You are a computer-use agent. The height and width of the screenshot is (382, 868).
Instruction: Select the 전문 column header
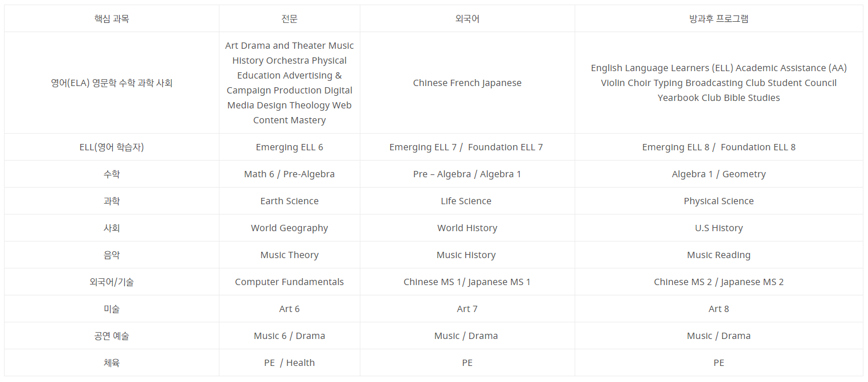(289, 18)
